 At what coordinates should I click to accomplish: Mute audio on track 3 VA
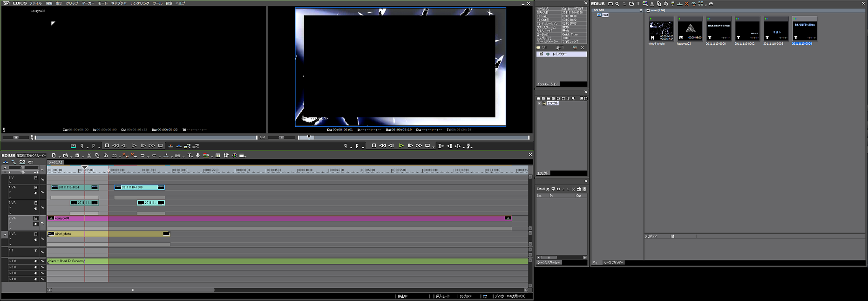point(35,208)
